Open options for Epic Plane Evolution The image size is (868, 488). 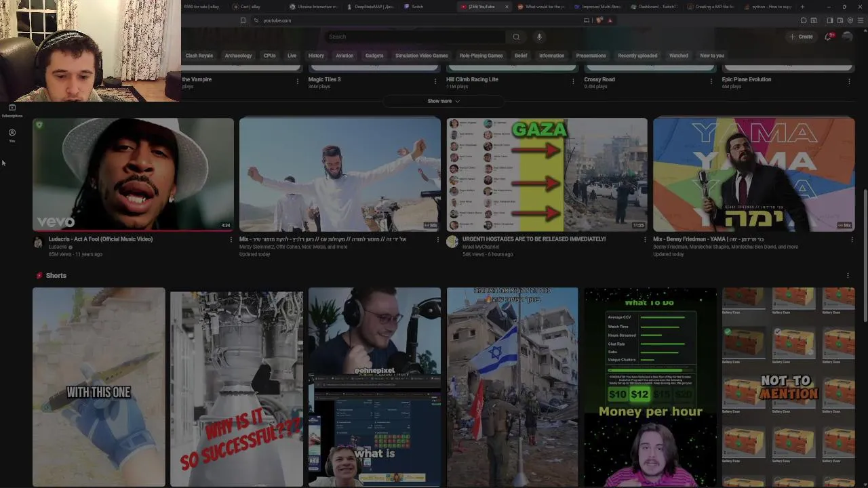point(849,81)
